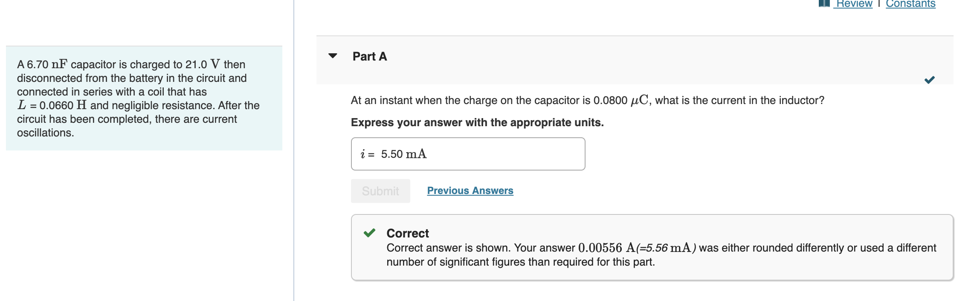Viewport: 980px width, 301px height.
Task: Collapse Part A using the disclosure triangle
Action: coord(333,55)
